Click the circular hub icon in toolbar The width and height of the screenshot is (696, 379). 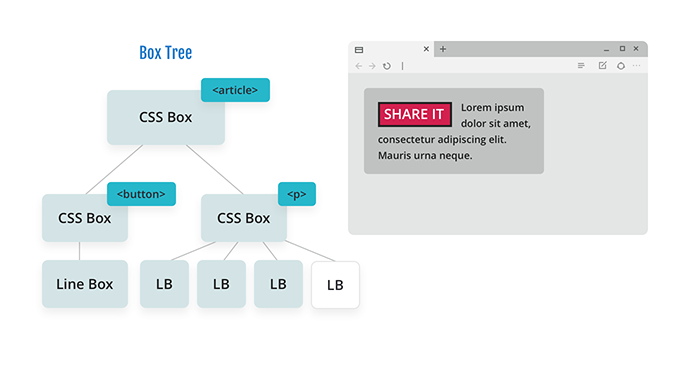[x=621, y=66]
